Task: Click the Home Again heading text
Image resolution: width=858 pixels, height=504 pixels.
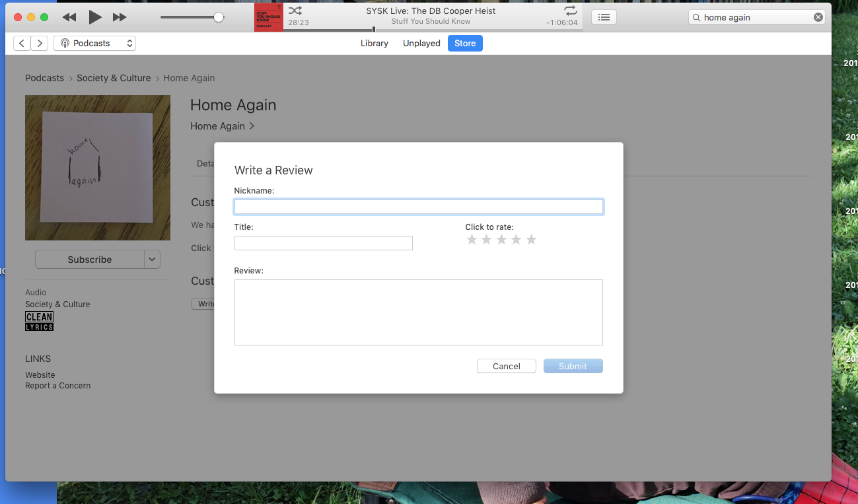Action: point(233,105)
